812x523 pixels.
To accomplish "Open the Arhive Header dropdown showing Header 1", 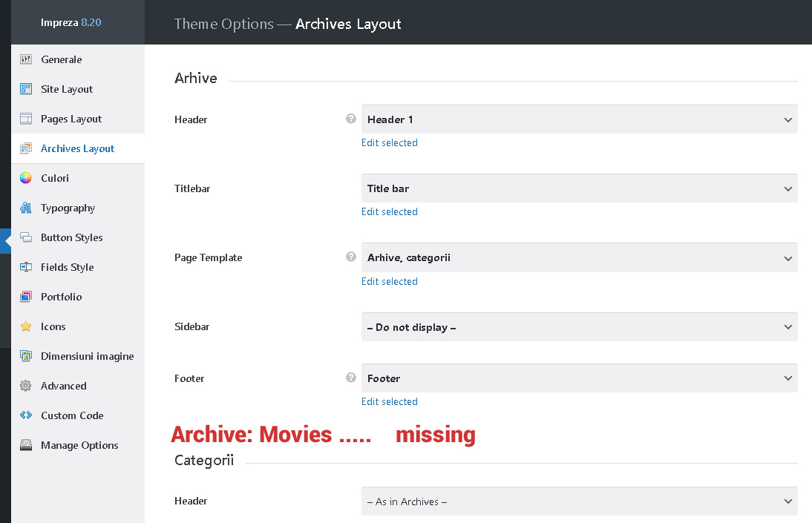I will point(580,119).
